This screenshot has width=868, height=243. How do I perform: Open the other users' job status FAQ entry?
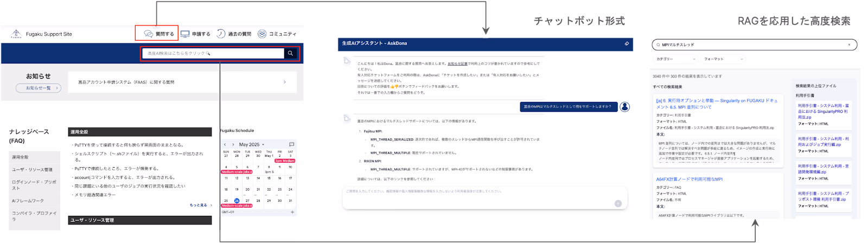[130, 186]
